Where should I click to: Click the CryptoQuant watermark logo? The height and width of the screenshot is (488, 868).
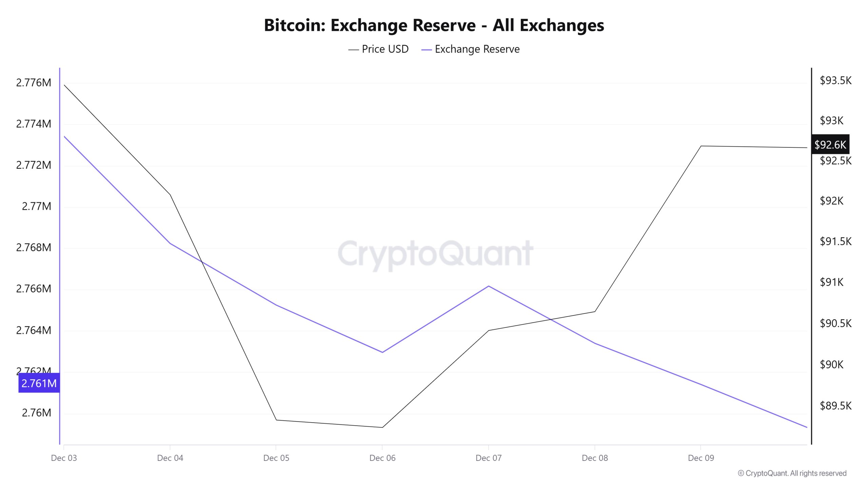pos(435,253)
